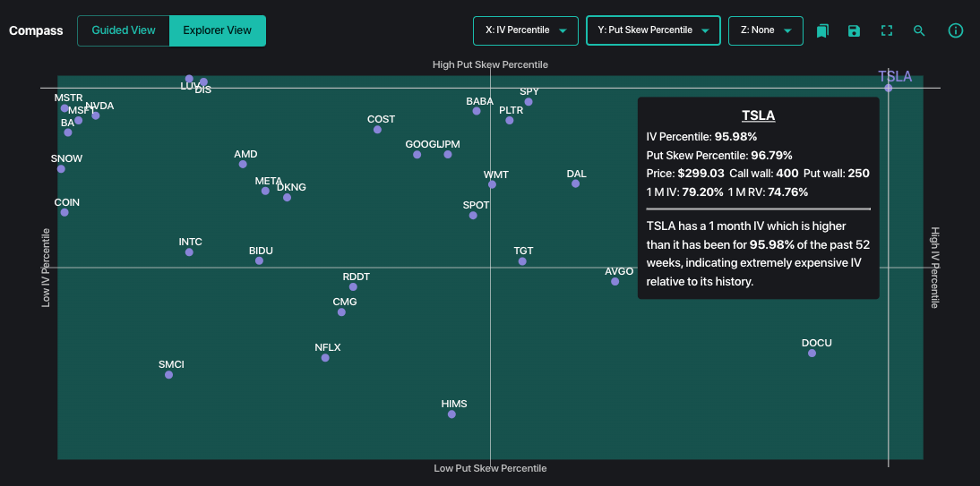Click the AMD data point
Image resolution: width=980 pixels, height=486 pixels.
pyautogui.click(x=243, y=165)
